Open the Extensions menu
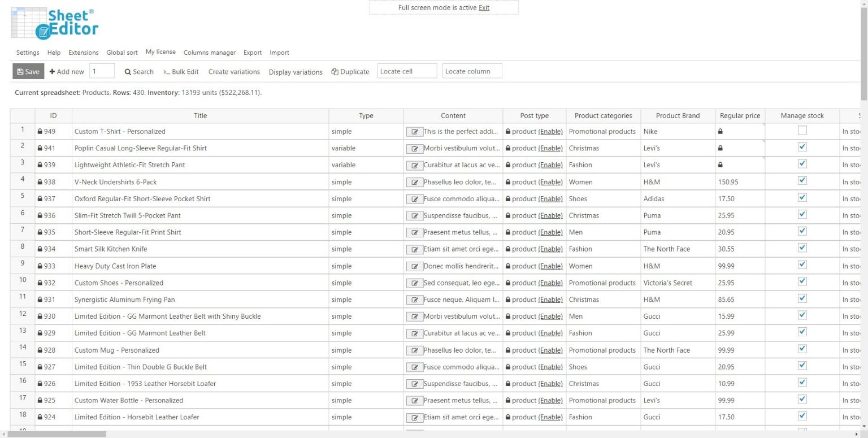Viewport: 868px width, 438px height. click(83, 53)
